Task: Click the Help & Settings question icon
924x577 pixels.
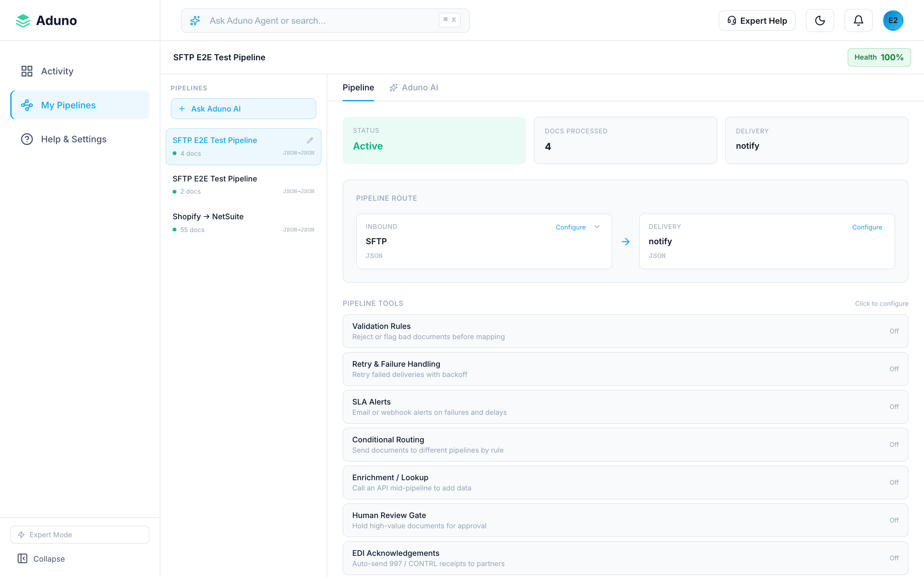Action: pyautogui.click(x=27, y=139)
